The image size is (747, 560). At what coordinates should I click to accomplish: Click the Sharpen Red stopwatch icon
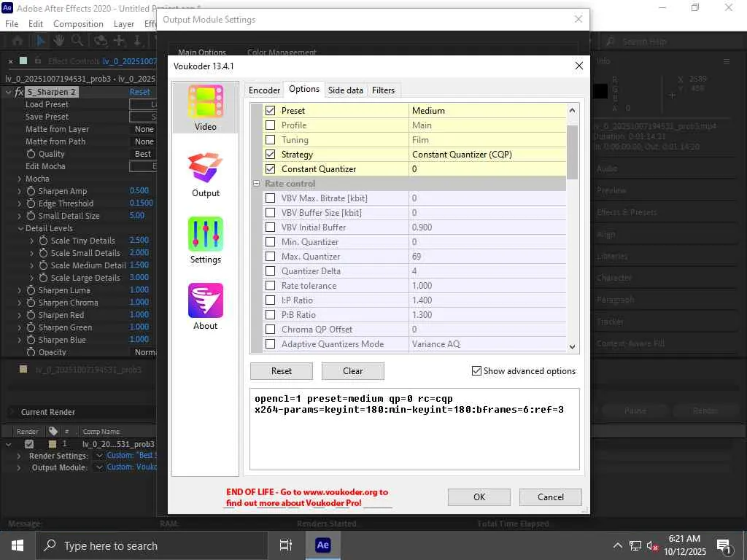coord(31,315)
